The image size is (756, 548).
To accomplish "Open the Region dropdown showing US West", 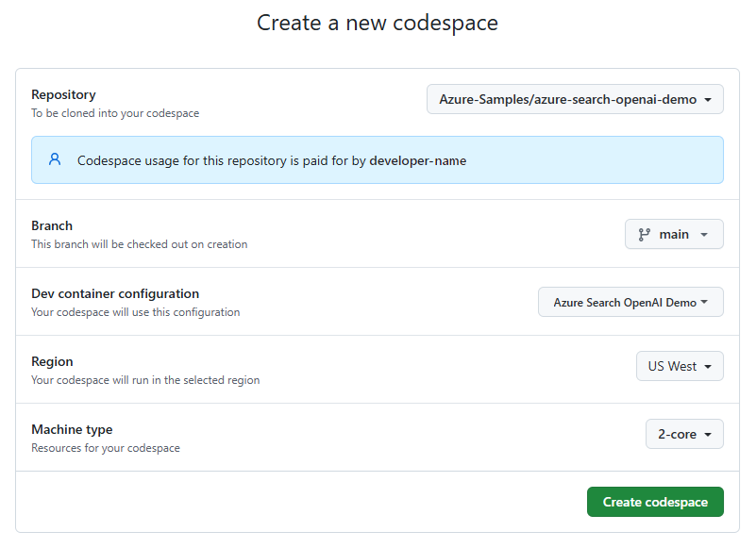I will coord(680,366).
